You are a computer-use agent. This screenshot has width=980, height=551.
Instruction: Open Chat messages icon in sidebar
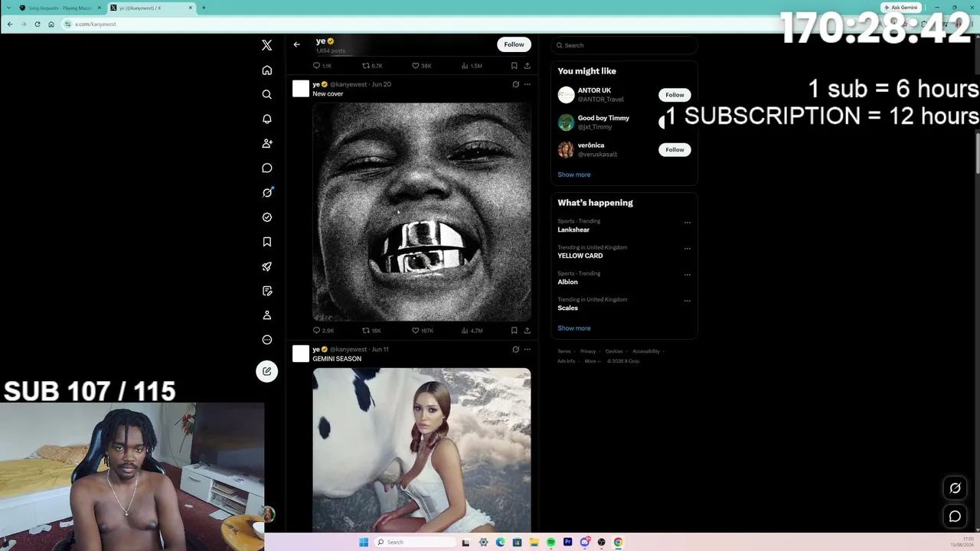[266, 168]
